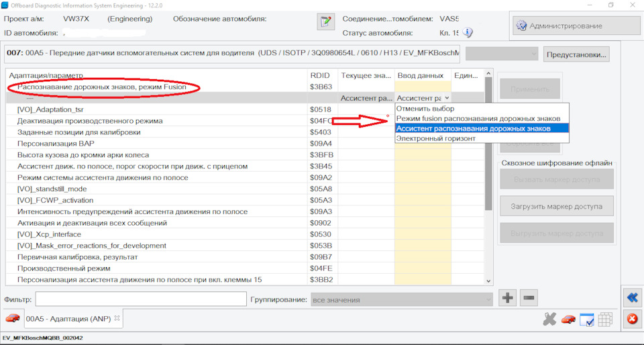The image size is (644, 345).
Task: Close the 00A5 - Адаптация (ANP) tab
Action: [116, 318]
